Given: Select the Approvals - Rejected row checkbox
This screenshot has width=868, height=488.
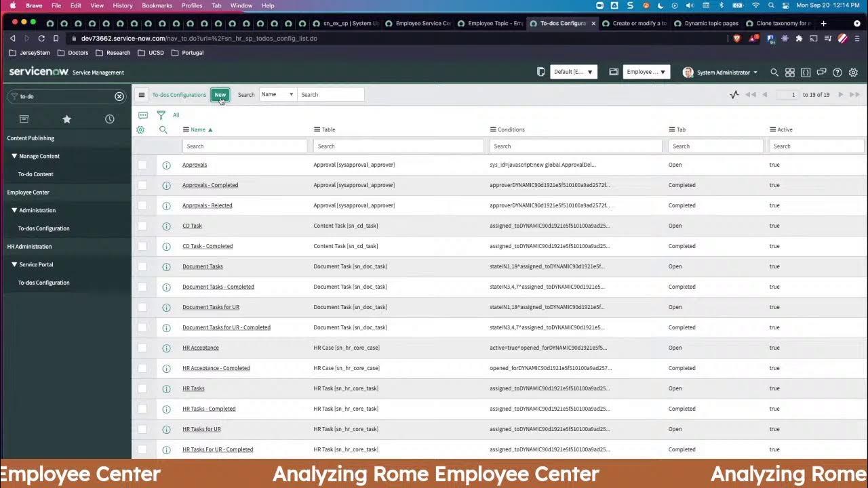Looking at the screenshot, I should click(x=142, y=205).
